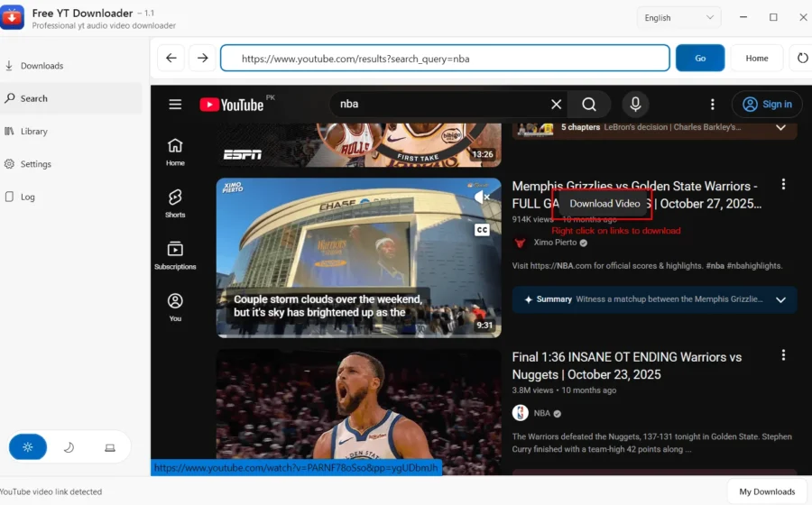Open Shorts in YouTube mini sidebar
This screenshot has height=505, width=812.
(175, 204)
